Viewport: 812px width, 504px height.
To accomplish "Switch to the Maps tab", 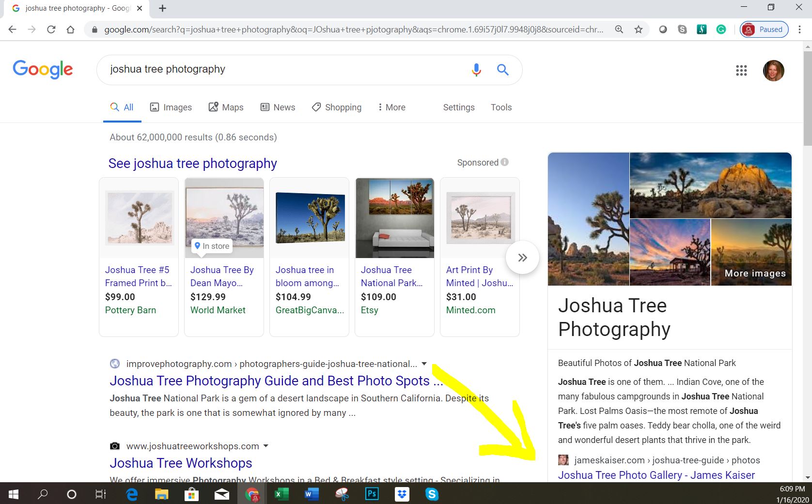I will [226, 107].
